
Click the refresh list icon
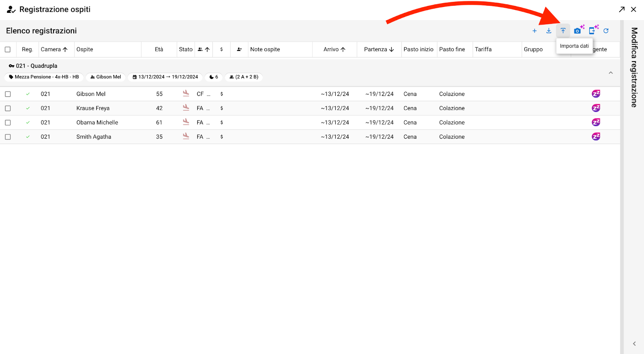[x=606, y=31]
